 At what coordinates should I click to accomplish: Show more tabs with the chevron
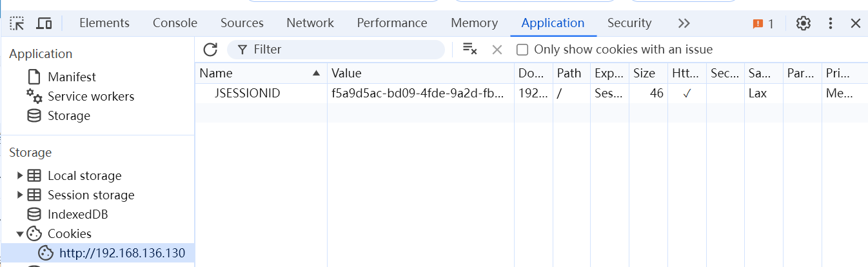coord(684,23)
